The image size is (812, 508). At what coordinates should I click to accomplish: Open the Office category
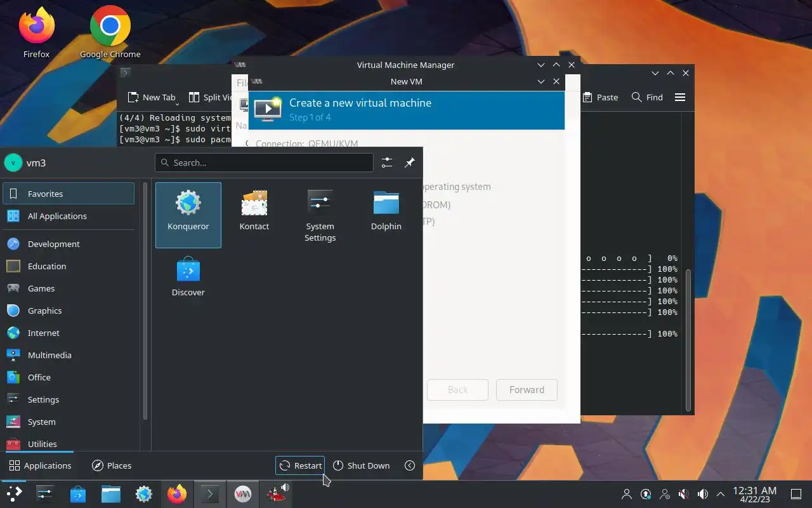[69, 377]
